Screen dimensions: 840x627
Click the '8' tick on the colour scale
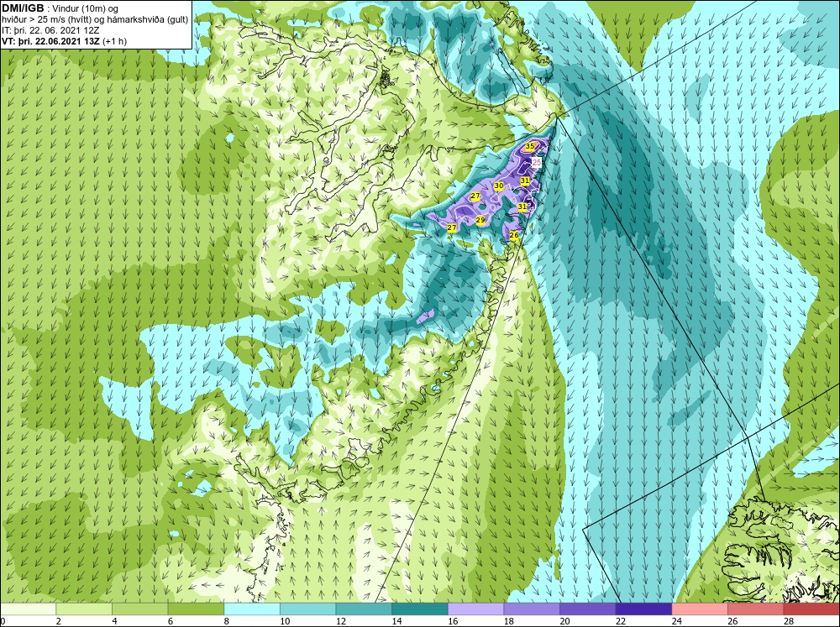[227, 621]
